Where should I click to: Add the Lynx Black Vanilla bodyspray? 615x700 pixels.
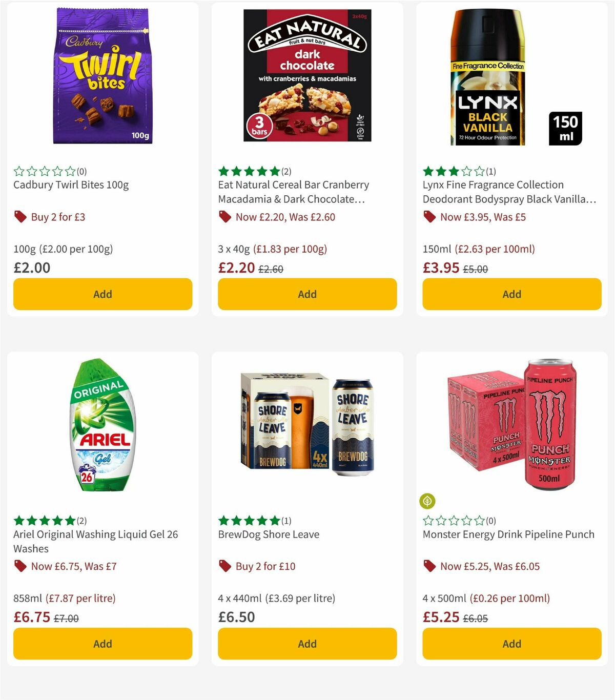click(x=511, y=294)
